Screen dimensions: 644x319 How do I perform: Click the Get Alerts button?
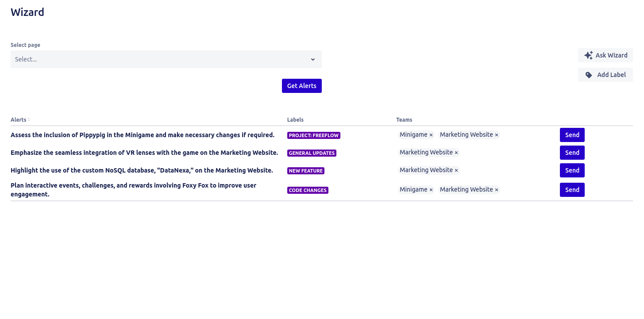pos(301,85)
